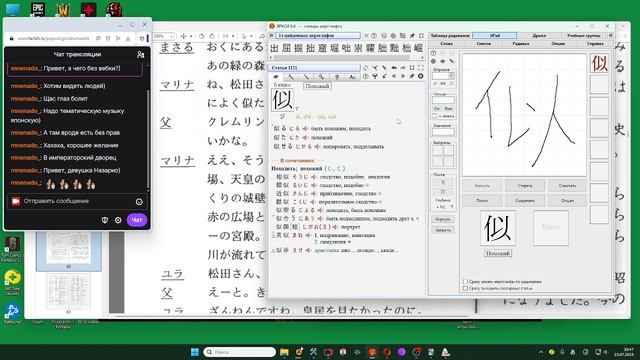
Task: Switch to 'Учебные группы' tab
Action: click(x=584, y=36)
